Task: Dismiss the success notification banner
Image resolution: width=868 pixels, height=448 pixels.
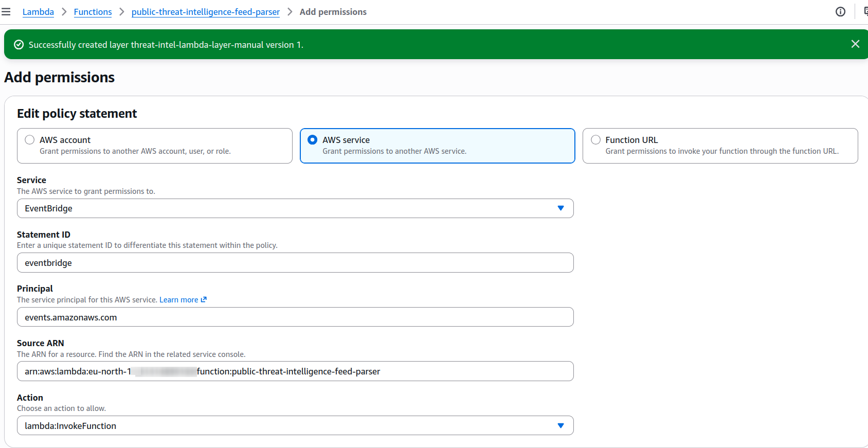Action: [855, 44]
